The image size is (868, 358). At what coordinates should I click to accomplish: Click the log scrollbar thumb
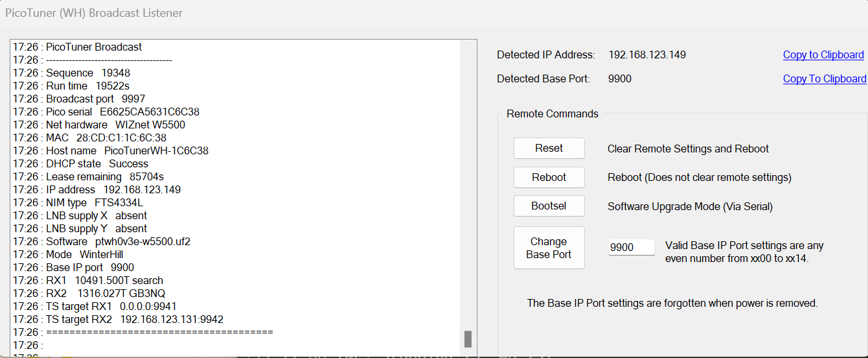pos(468,339)
